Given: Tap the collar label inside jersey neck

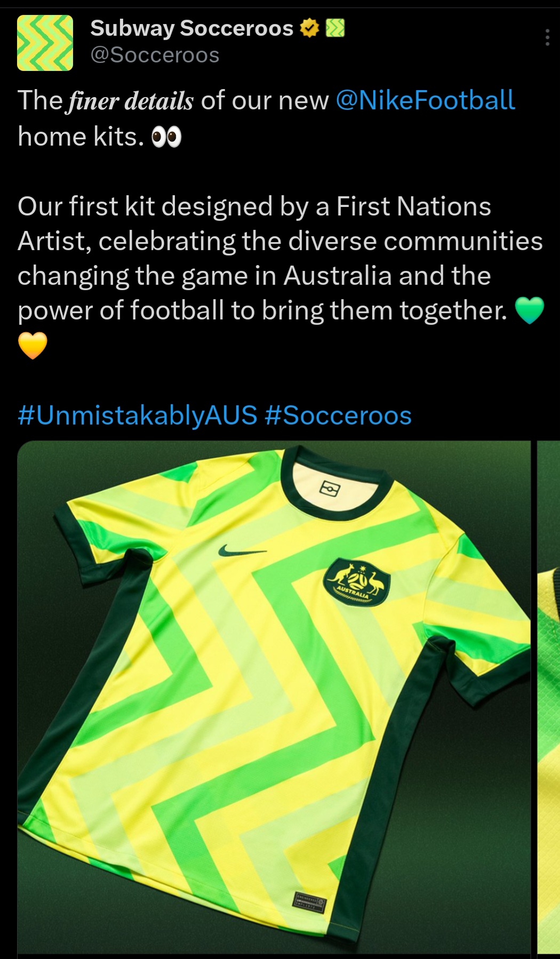Looking at the screenshot, I should 329,489.
